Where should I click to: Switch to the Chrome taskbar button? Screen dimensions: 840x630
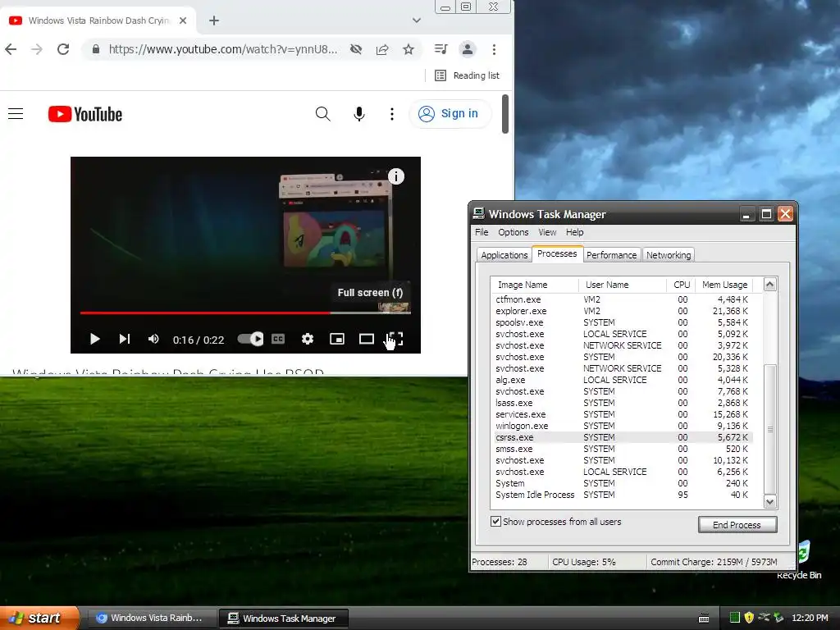pyautogui.click(x=151, y=619)
